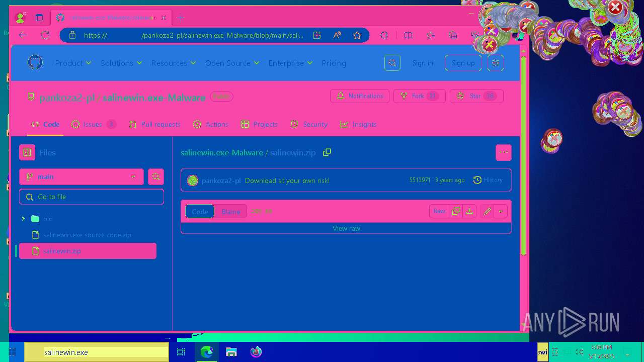Open Task View on taskbar
This screenshot has height=362, width=644.
coord(181,352)
